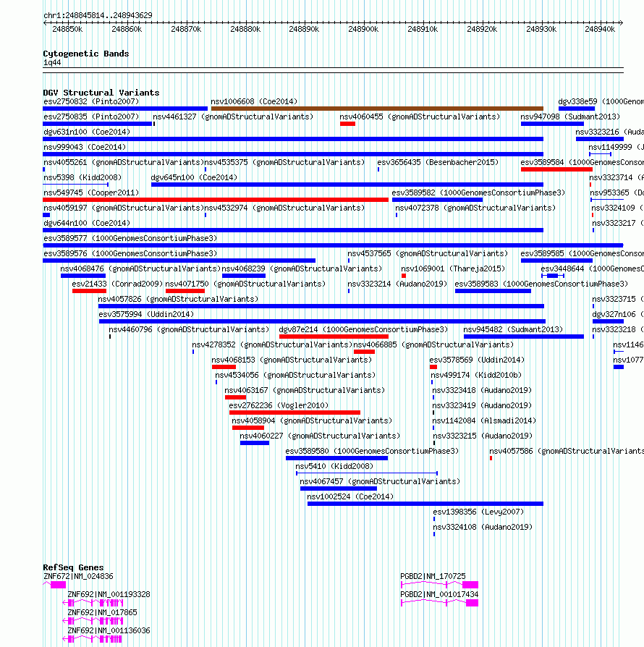
Task: Open nsv945482 (Sudmant2013) variant
Action: (x=513, y=330)
